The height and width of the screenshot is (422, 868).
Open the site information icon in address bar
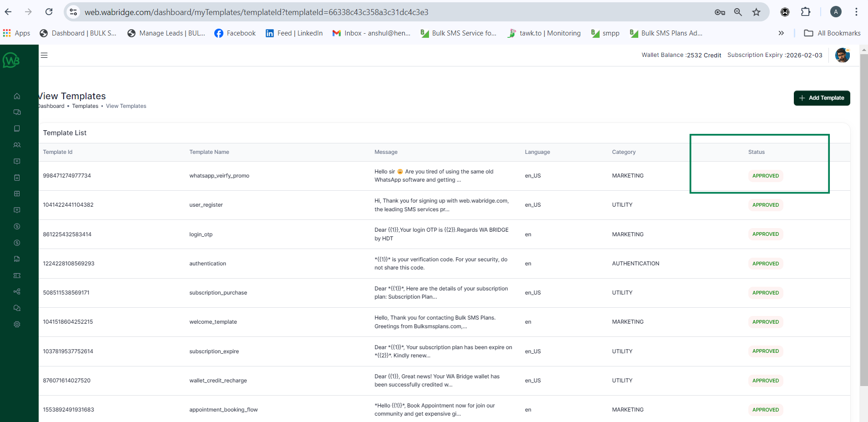[73, 12]
